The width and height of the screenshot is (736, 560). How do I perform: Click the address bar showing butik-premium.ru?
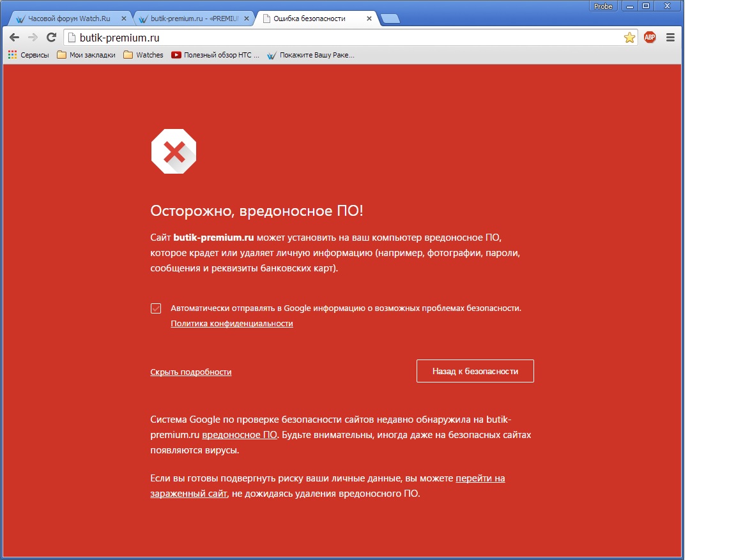coord(345,38)
